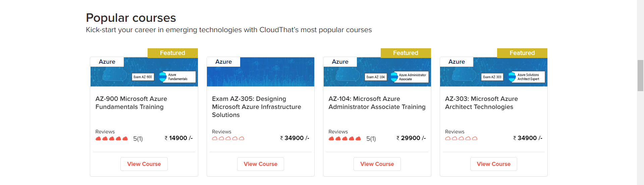Click the Exam AZ-303 badge label
644x185 pixels.
coord(492,77)
